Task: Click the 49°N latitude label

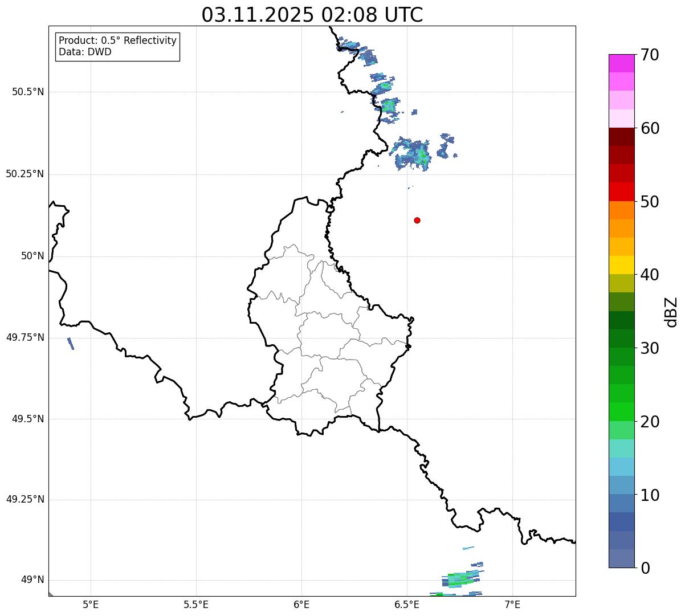Action: pos(32,580)
